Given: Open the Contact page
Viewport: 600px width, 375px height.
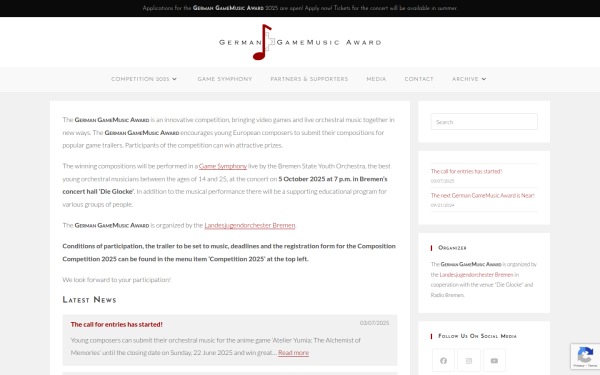Looking at the screenshot, I should point(419,79).
